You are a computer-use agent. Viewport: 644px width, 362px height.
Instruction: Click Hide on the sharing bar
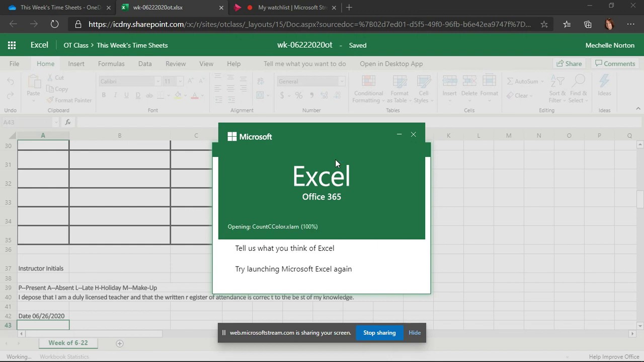coord(415,333)
